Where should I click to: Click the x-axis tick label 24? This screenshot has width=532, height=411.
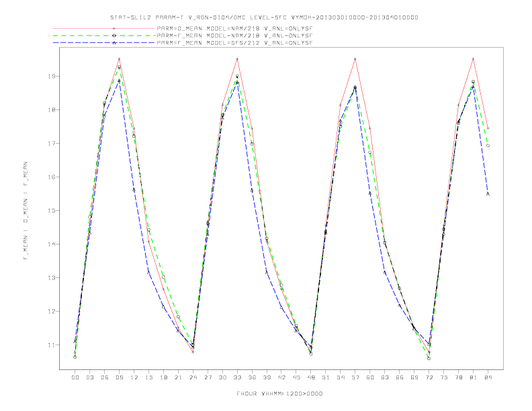(x=193, y=377)
